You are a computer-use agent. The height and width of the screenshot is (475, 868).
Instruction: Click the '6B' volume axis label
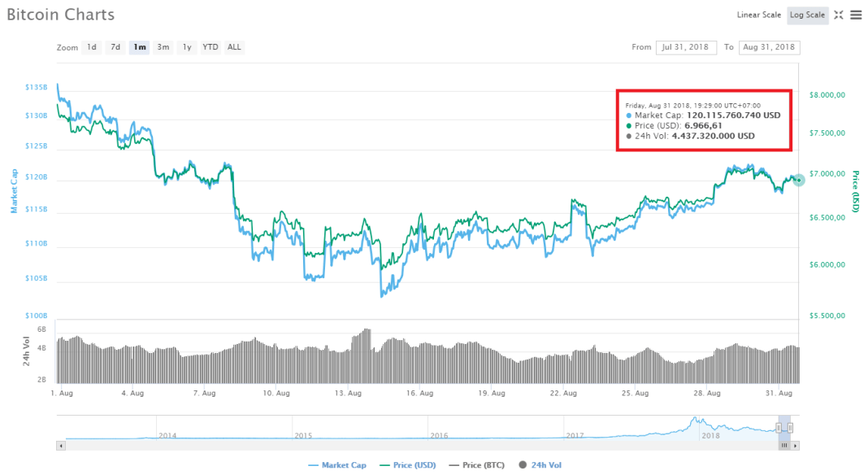point(42,329)
